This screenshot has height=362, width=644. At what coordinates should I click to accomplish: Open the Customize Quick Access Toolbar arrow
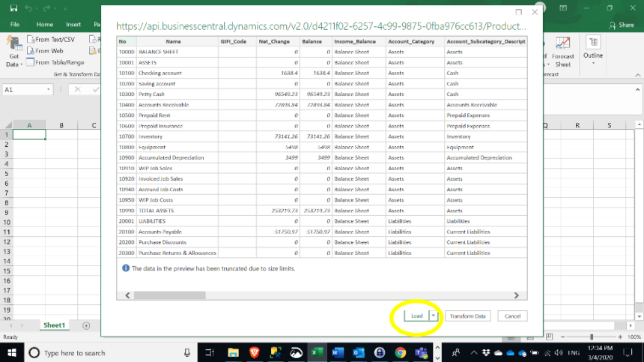point(65,9)
